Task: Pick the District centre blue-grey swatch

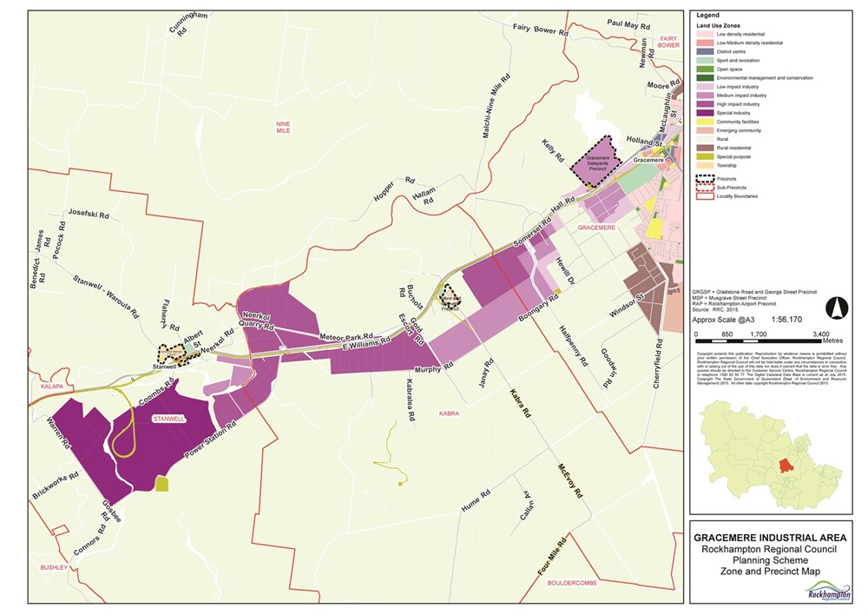Action: [705, 50]
